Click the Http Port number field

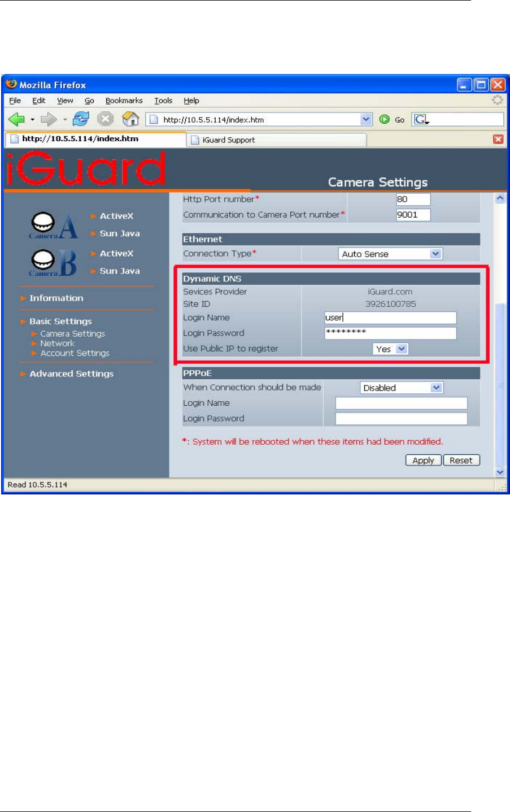tap(413, 199)
